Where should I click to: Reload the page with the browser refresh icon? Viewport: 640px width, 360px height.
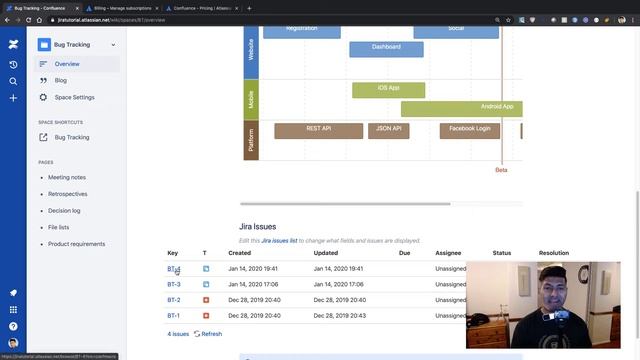(x=28, y=20)
